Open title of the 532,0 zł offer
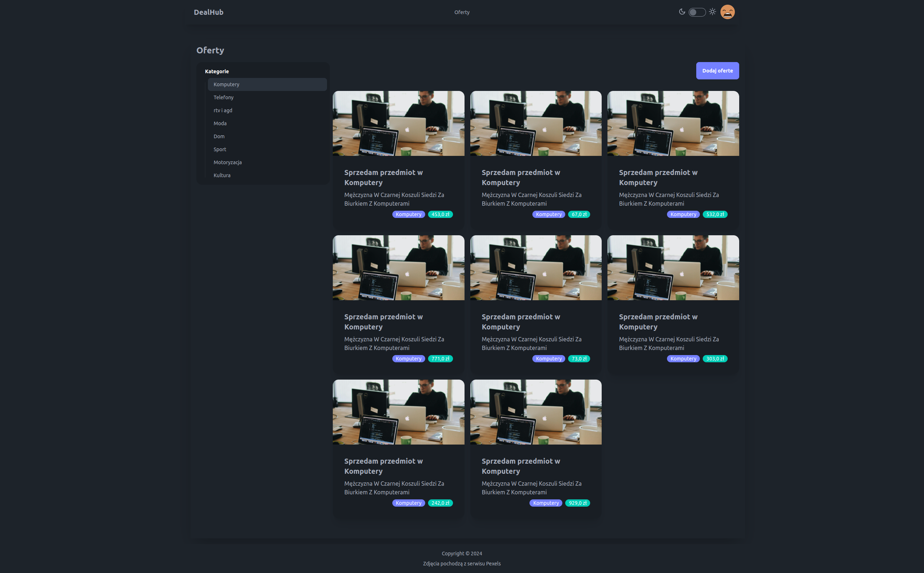Screen dimensions: 924x573 (x=658, y=178)
